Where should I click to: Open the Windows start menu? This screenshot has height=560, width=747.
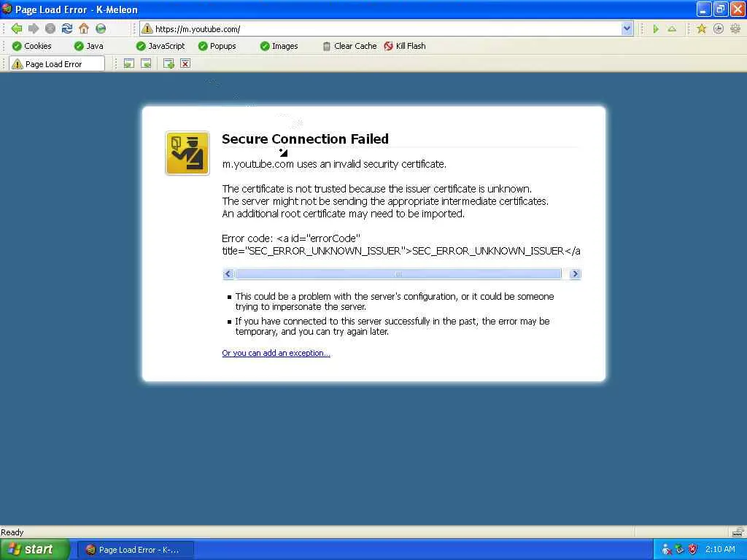click(35, 550)
